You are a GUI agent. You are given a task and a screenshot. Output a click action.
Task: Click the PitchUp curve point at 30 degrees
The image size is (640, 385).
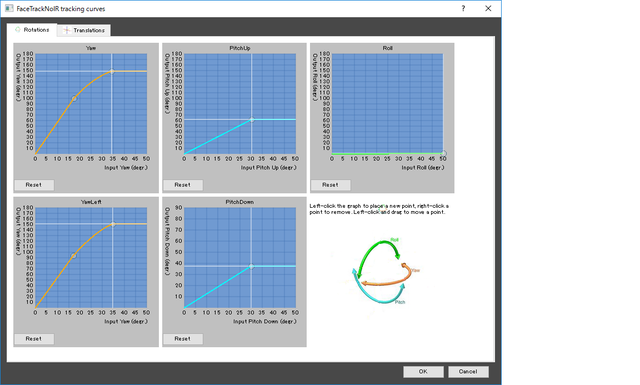coord(252,120)
